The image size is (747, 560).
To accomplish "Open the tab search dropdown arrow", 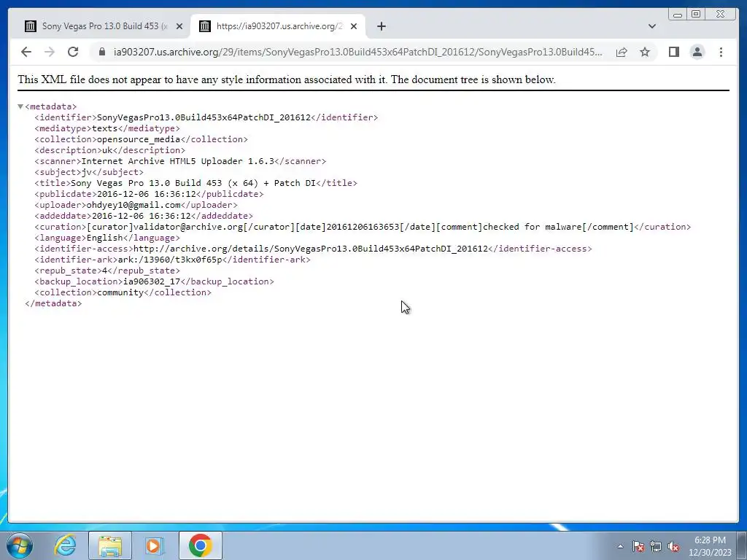I will pyautogui.click(x=651, y=26).
